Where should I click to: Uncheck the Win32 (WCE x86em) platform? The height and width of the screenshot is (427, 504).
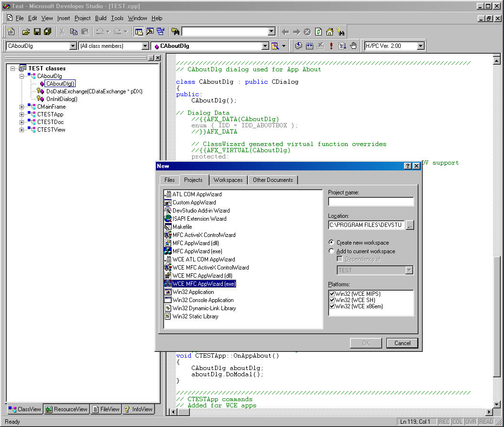332,306
